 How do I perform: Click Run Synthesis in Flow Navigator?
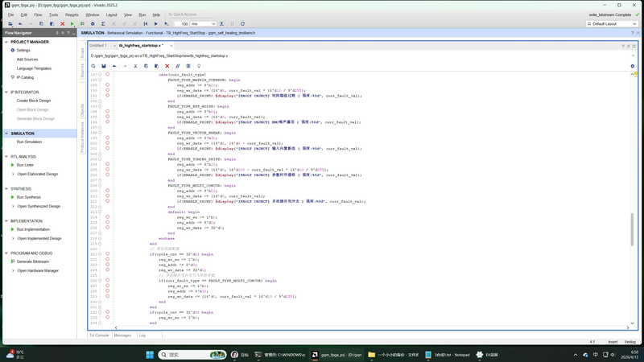[29, 197]
